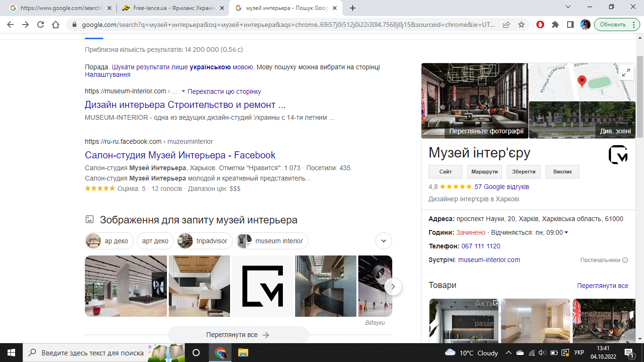644x362 pixels.
Task: Go back with the browser back arrow
Action: (10, 25)
